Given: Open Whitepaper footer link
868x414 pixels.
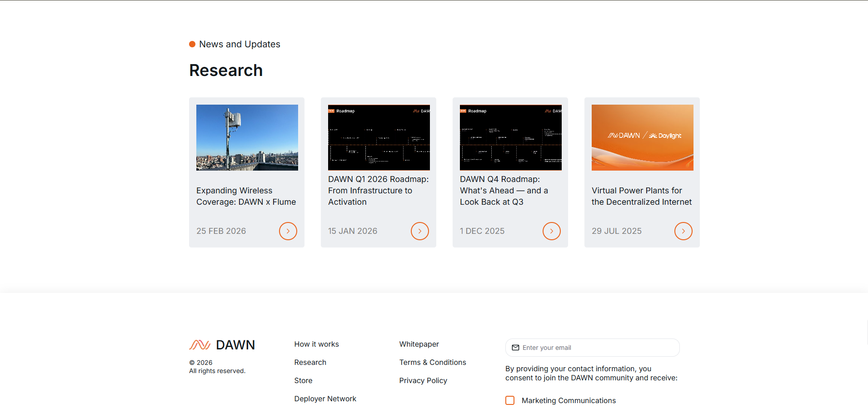Looking at the screenshot, I should pyautogui.click(x=419, y=344).
